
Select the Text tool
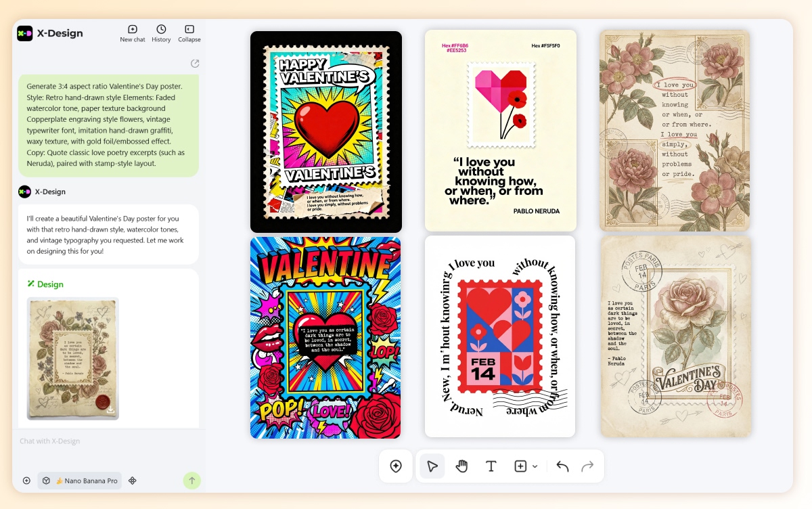492,466
